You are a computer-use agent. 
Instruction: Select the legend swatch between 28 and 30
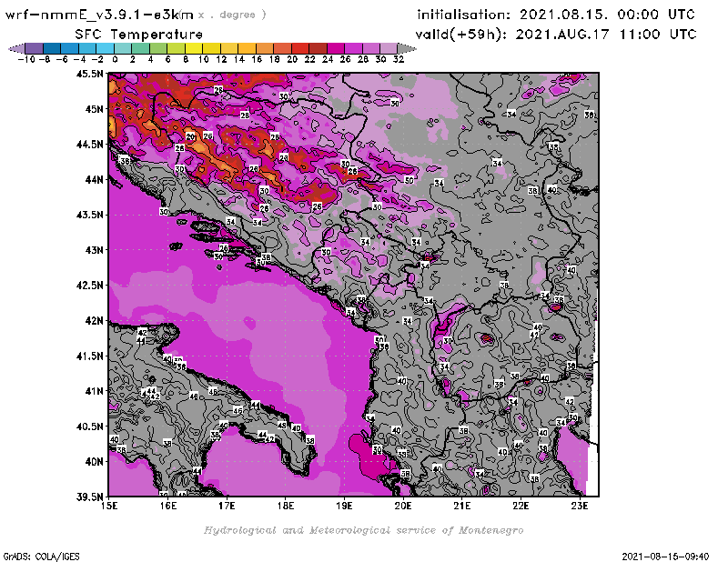[x=371, y=49]
